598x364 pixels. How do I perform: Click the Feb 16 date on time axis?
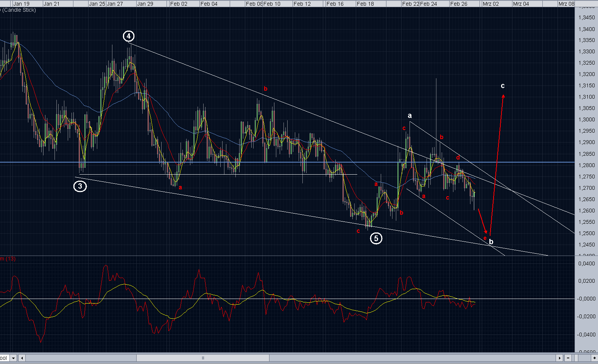tap(335, 4)
